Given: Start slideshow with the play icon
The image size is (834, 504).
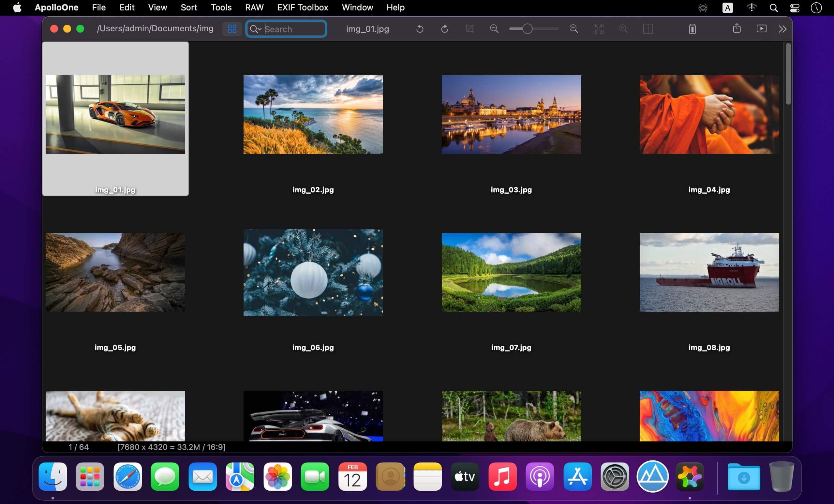Looking at the screenshot, I should click(x=762, y=28).
